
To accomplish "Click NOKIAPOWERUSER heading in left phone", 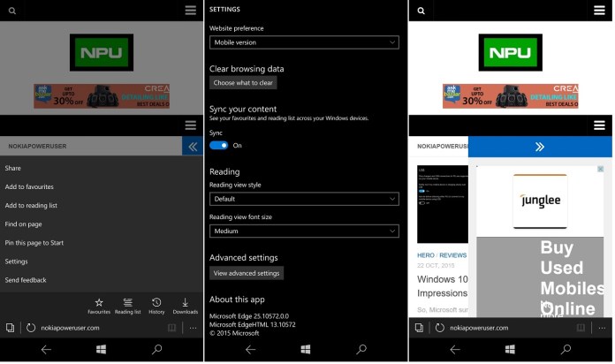I will [x=37, y=146].
